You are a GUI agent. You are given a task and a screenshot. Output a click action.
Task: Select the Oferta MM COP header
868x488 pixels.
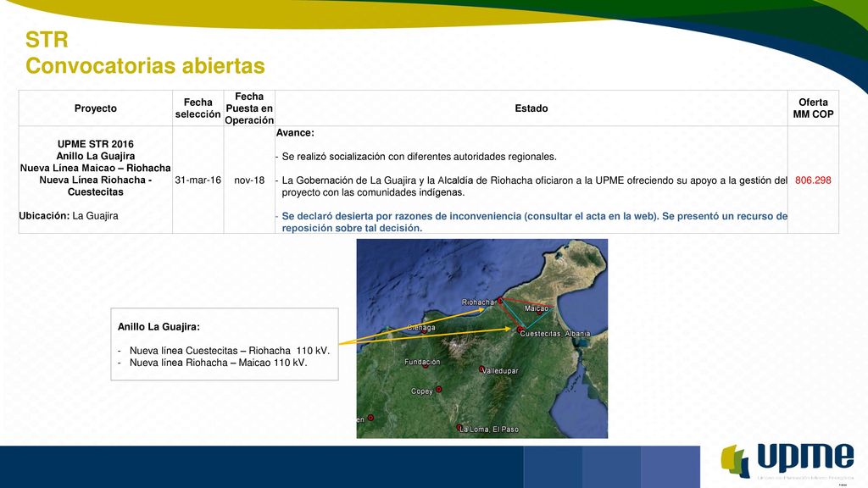(x=813, y=108)
